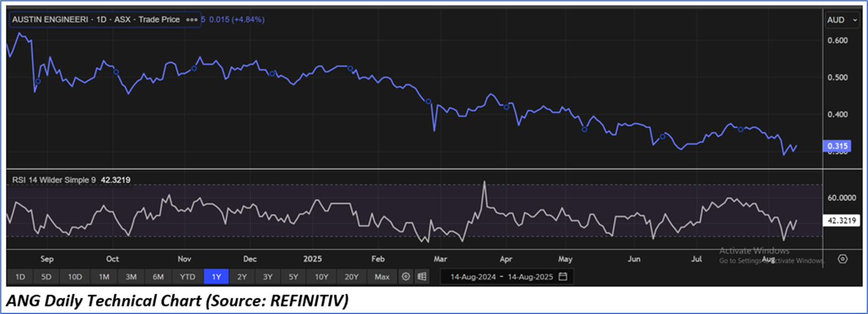
Task: Click the Apr label on time axis
Action: tap(506, 259)
